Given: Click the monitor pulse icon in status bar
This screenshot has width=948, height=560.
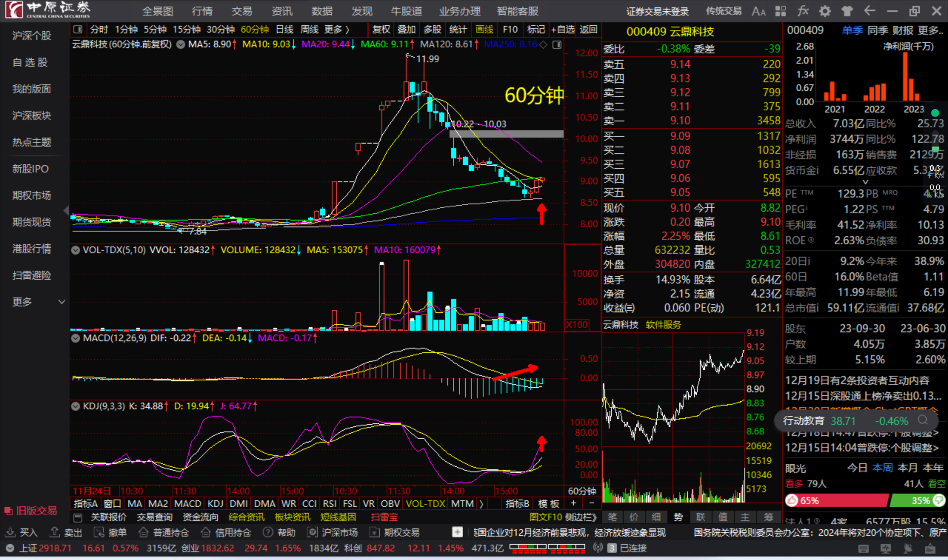Looking at the screenshot, I should (886, 549).
